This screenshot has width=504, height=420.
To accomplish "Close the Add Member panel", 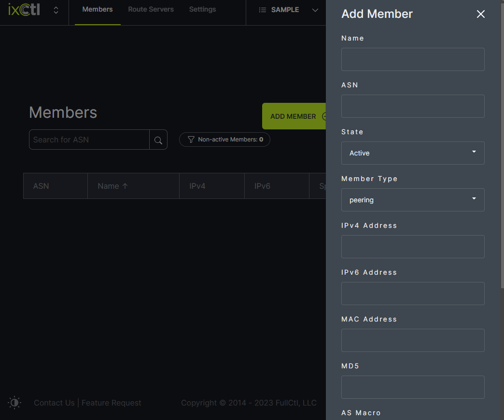I will point(480,14).
